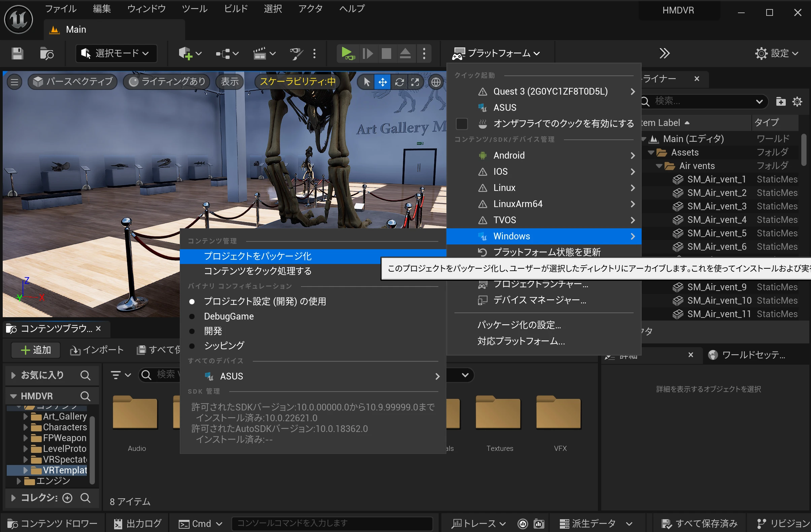The width and height of the screenshot is (811, 532).
Task: Click the インポート import button
Action: (x=97, y=350)
